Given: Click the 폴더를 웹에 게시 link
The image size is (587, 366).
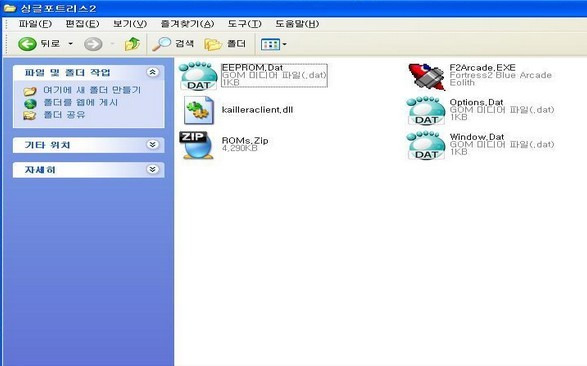Looking at the screenshot, I should [x=80, y=103].
